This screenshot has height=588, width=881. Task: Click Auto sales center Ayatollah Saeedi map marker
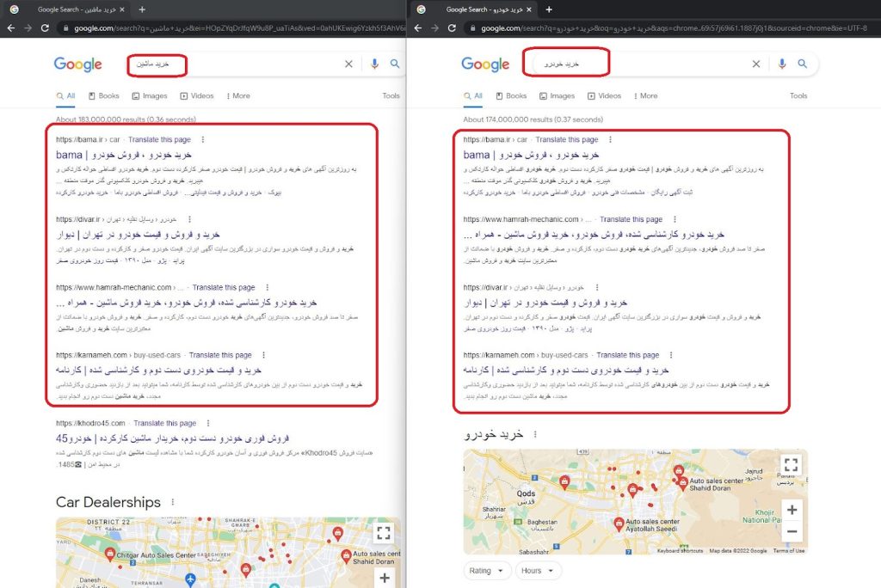pos(619,524)
